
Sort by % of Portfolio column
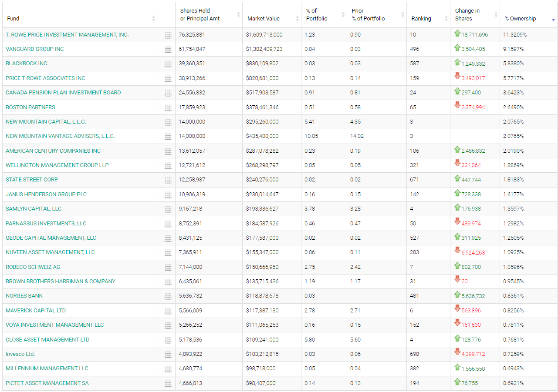pyautogui.click(x=324, y=15)
